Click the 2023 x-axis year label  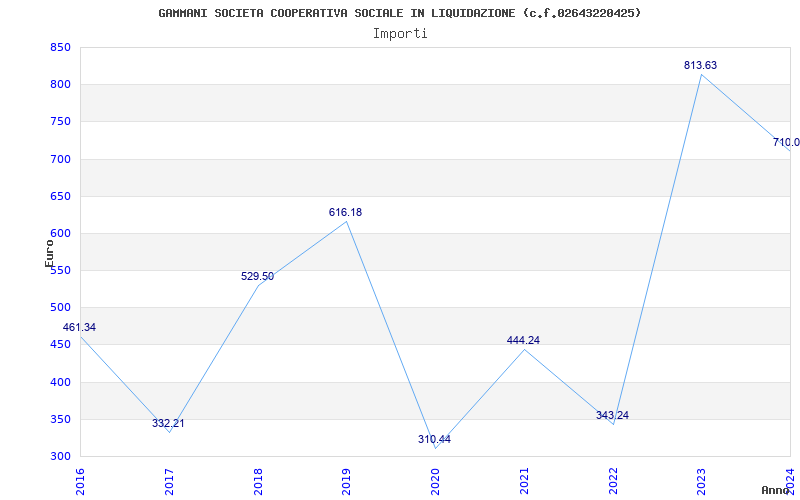[702, 481]
